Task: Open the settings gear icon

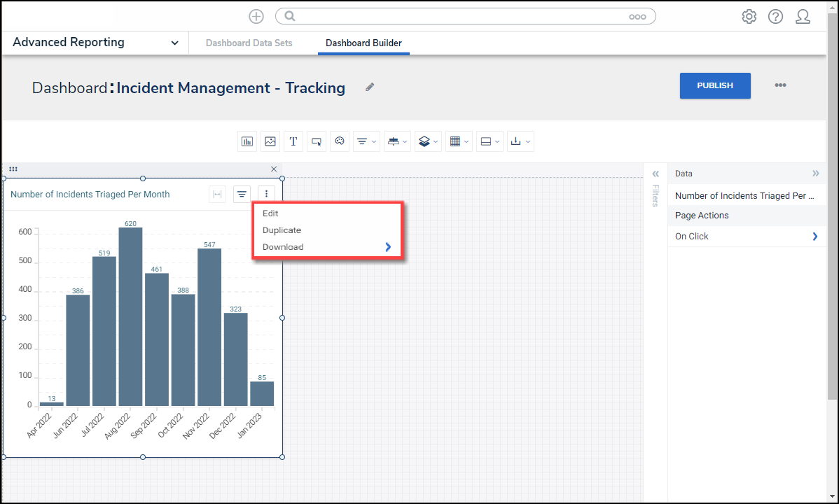Action: pos(749,17)
